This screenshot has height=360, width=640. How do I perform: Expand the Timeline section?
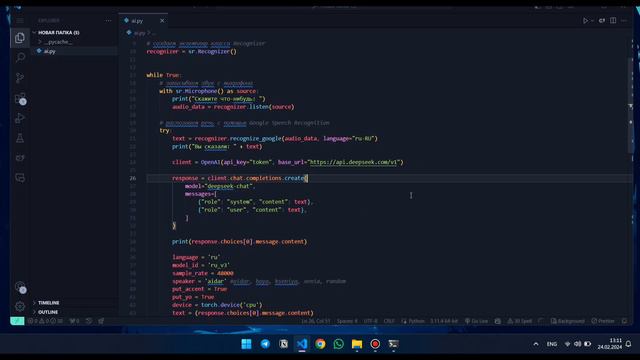point(49,302)
